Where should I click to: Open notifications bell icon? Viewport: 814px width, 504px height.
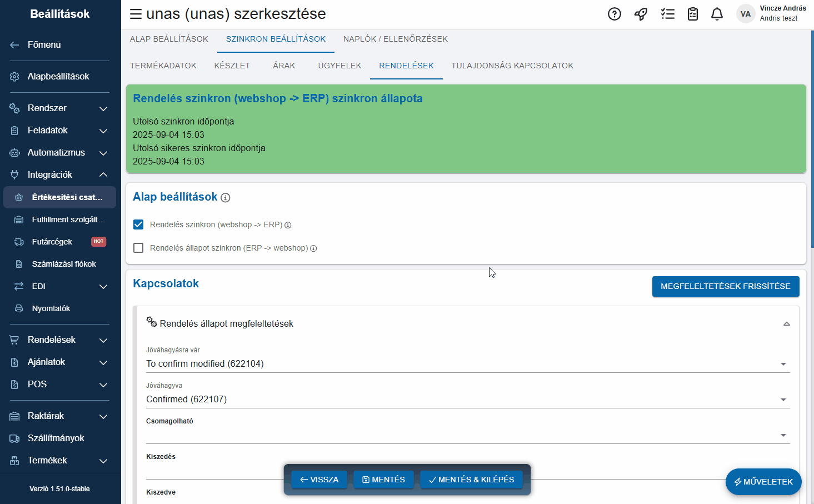click(x=717, y=14)
